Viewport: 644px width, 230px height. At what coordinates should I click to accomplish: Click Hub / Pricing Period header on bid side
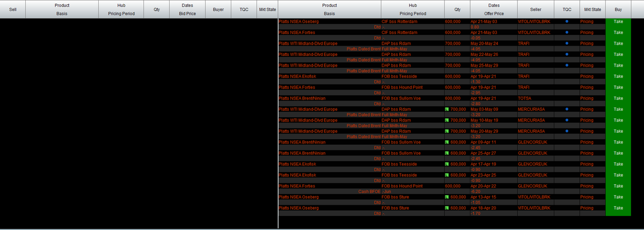tap(121, 9)
